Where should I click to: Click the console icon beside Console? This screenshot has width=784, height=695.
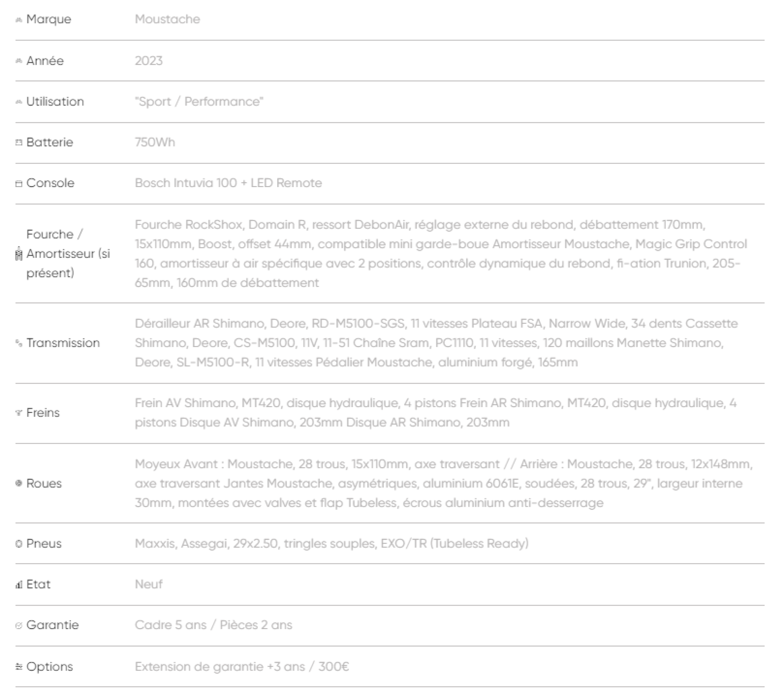[18, 184]
